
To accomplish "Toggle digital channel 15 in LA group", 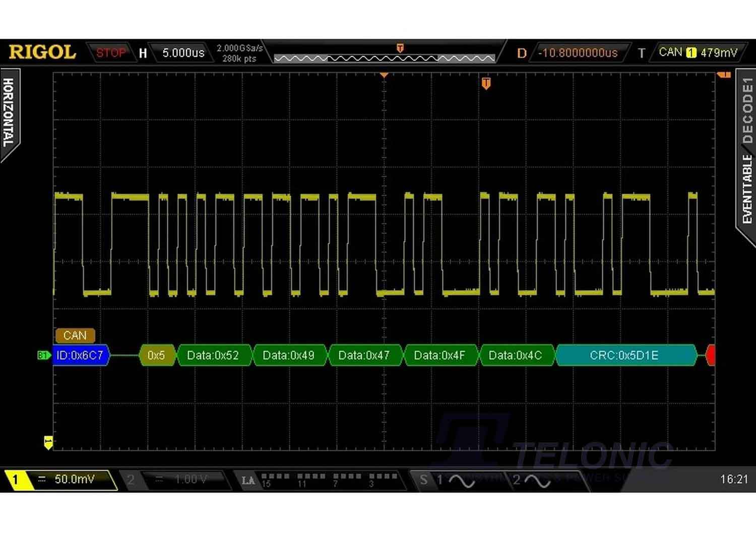I will pos(265,476).
